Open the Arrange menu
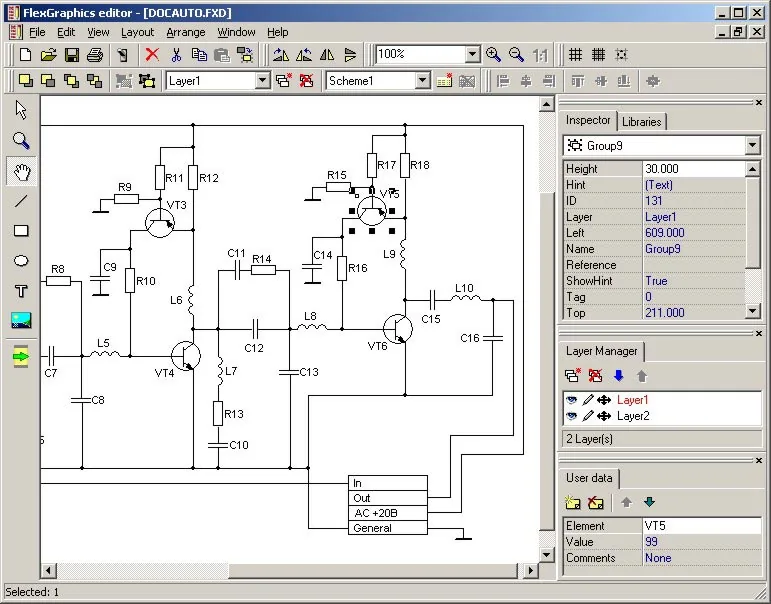771x604 pixels. click(x=186, y=32)
